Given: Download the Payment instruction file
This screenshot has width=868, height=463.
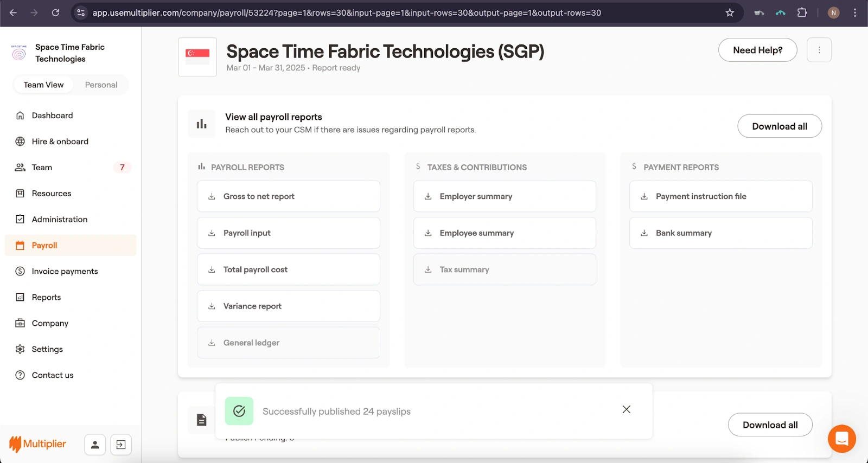Looking at the screenshot, I should click(721, 196).
